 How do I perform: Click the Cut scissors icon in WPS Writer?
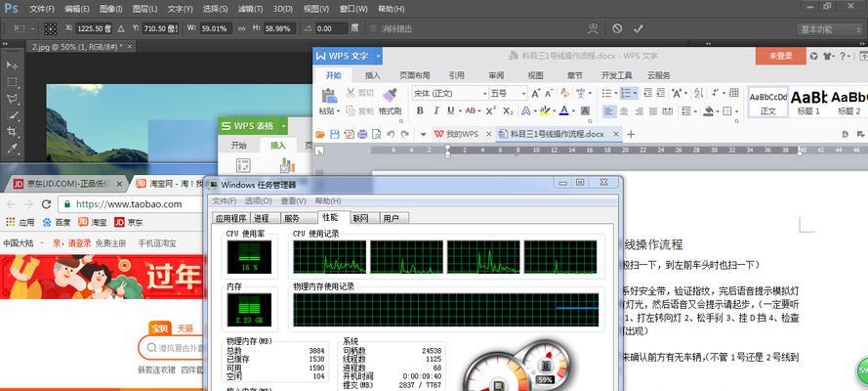351,93
